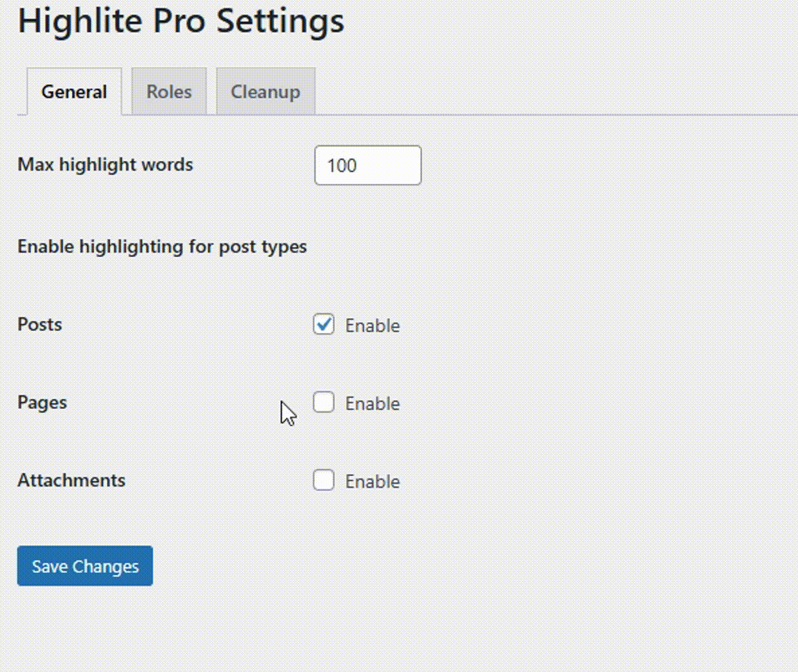
Task: Switch to the General tab
Action: coord(74,91)
